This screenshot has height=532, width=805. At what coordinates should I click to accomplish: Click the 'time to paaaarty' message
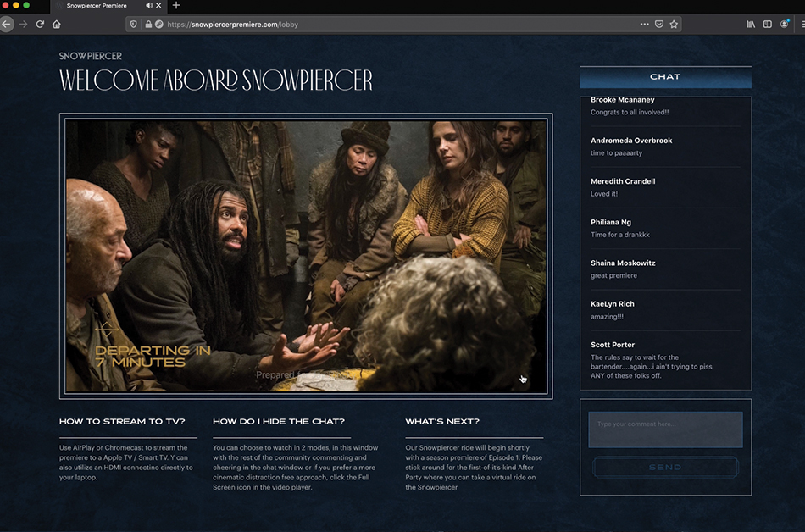pyautogui.click(x=616, y=152)
